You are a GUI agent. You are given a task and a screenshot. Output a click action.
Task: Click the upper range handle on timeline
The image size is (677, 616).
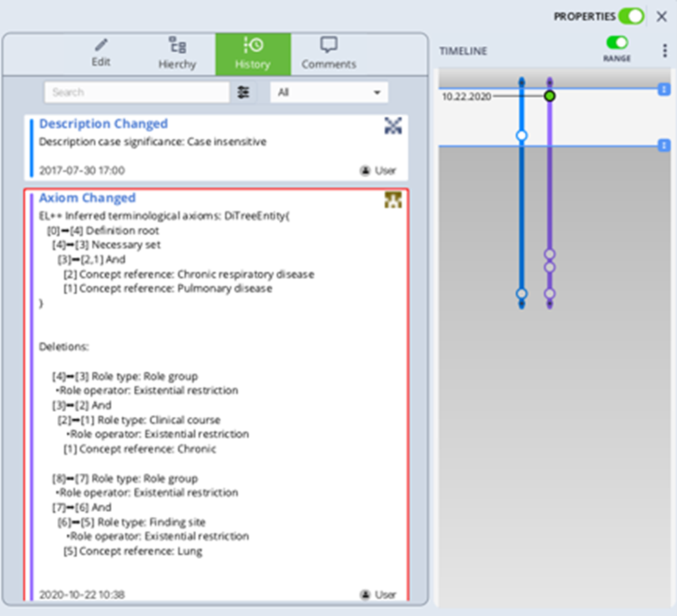pyautogui.click(x=663, y=89)
